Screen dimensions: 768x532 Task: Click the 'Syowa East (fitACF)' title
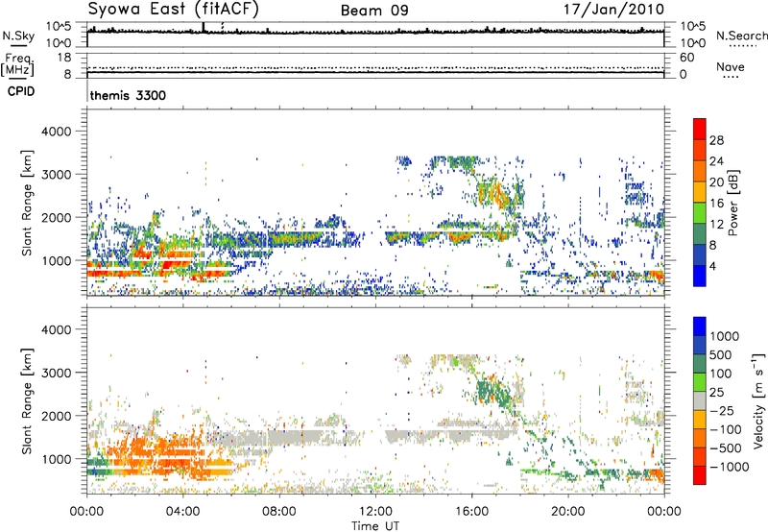[x=173, y=9]
